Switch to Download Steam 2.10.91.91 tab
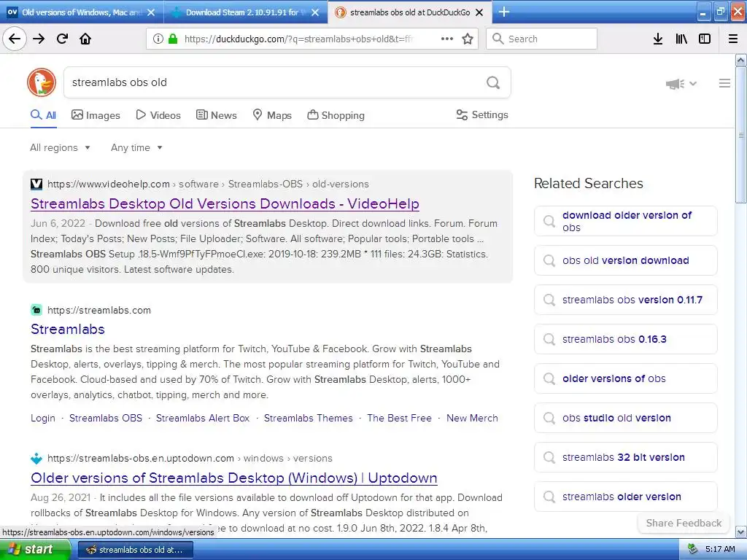Screen dimensions: 747x560 [245, 12]
